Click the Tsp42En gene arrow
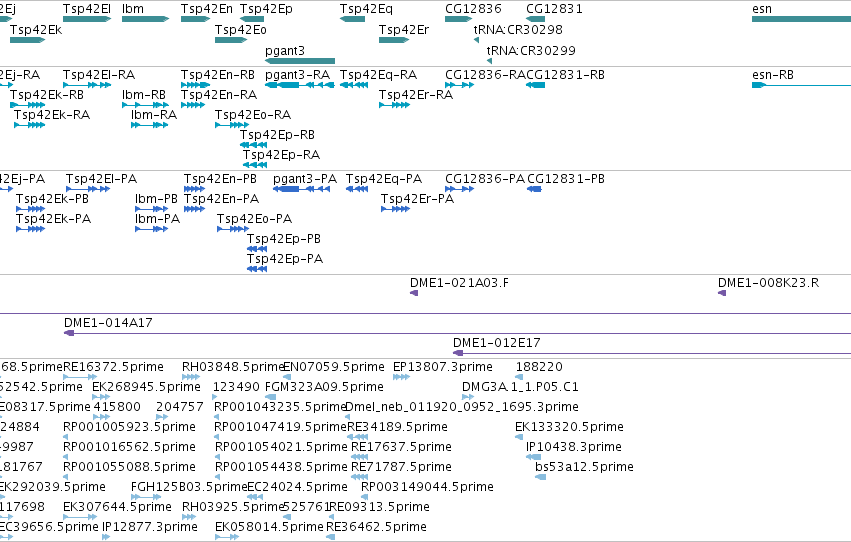Image resolution: width=851 pixels, height=542 pixels. tap(195, 19)
